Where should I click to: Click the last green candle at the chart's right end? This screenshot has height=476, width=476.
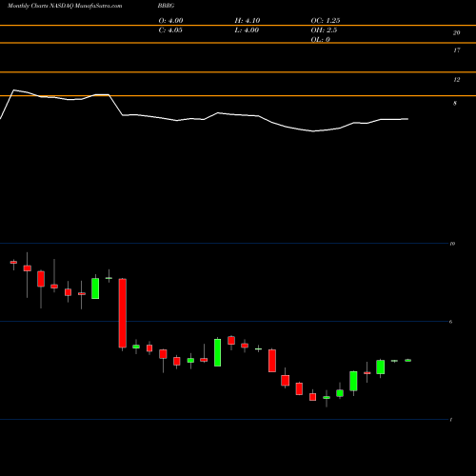(407, 360)
